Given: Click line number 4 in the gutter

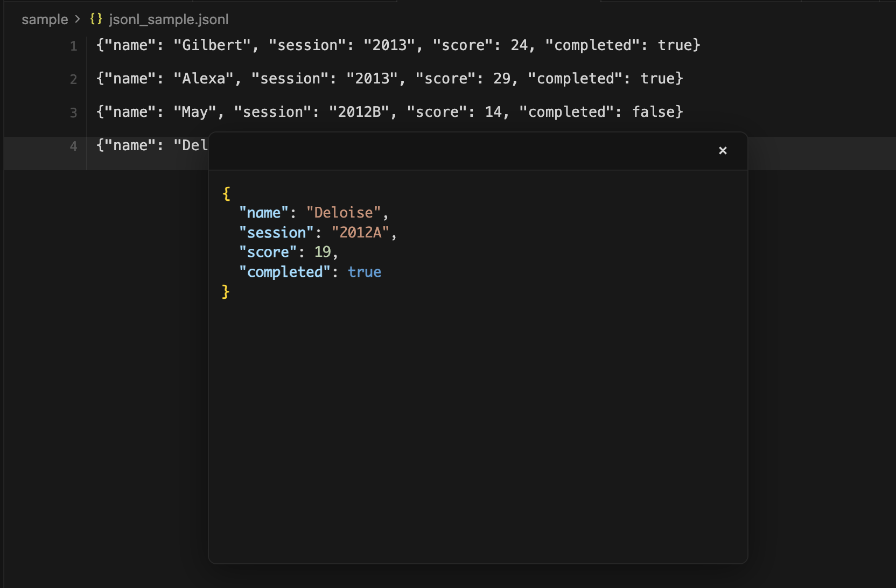Looking at the screenshot, I should 73,145.
